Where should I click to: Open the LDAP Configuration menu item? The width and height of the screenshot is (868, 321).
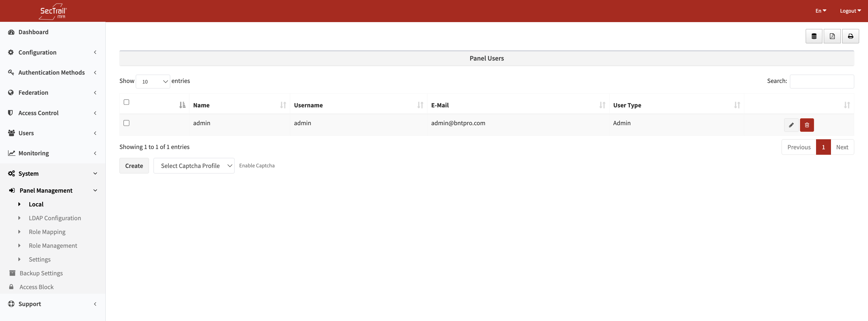[55, 218]
